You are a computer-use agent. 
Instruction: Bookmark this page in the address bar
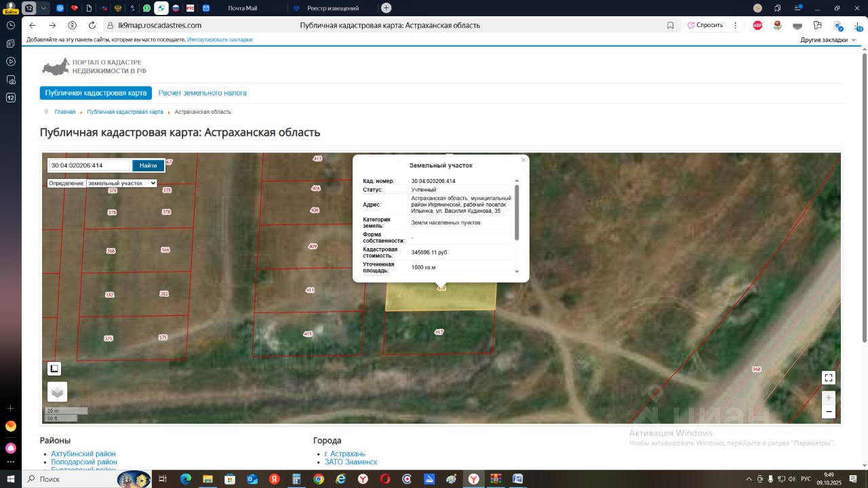(671, 25)
